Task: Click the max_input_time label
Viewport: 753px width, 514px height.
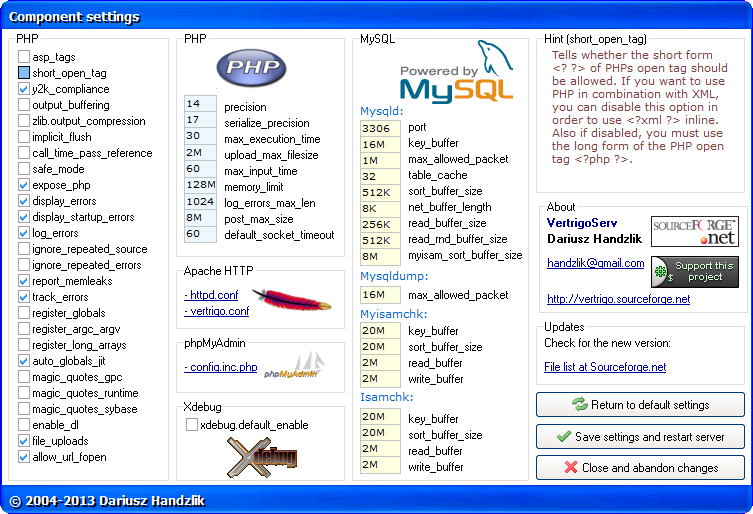Action: pyautogui.click(x=261, y=171)
